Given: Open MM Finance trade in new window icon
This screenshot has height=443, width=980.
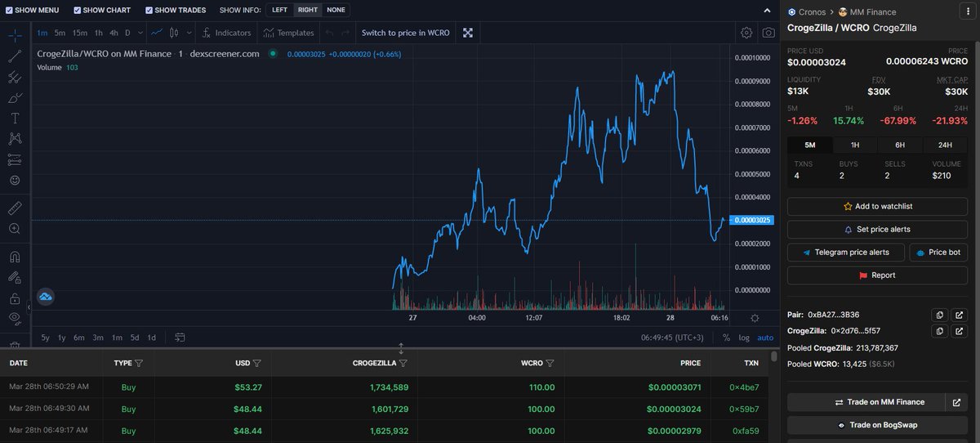Looking at the screenshot, I should 957,402.
